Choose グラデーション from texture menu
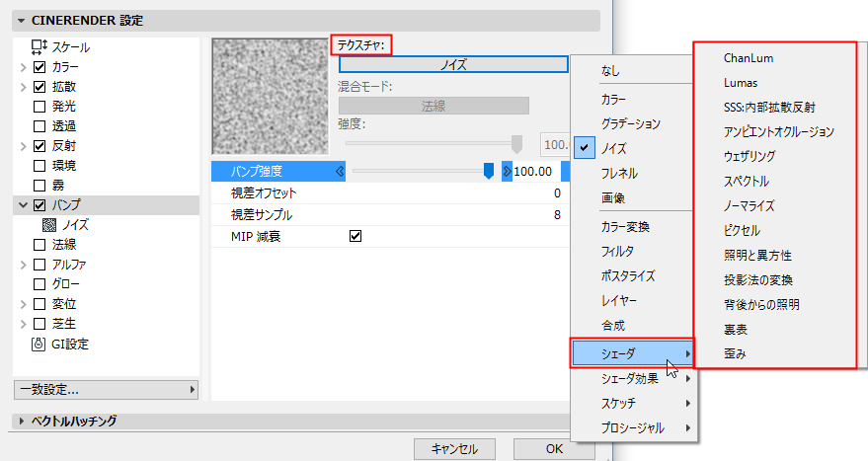Viewport: 868px width, 461px height. point(631,124)
